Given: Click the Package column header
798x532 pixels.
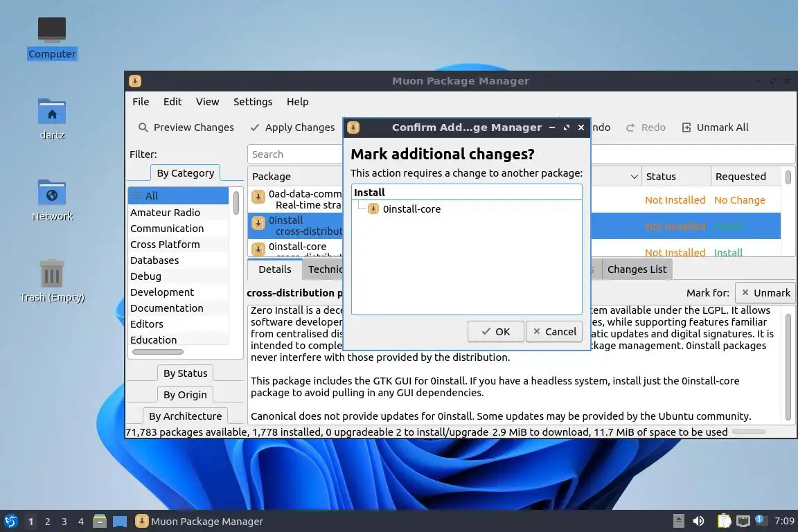Looking at the screenshot, I should [272, 177].
